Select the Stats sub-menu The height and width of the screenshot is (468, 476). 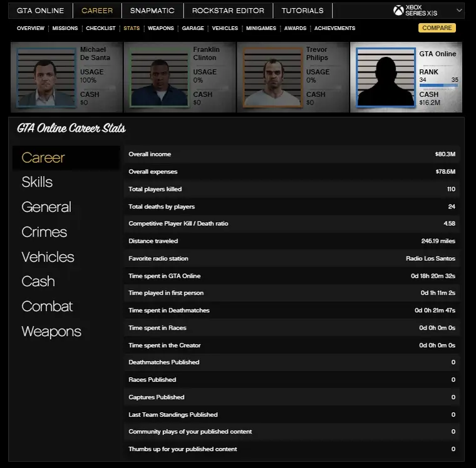pyautogui.click(x=132, y=28)
